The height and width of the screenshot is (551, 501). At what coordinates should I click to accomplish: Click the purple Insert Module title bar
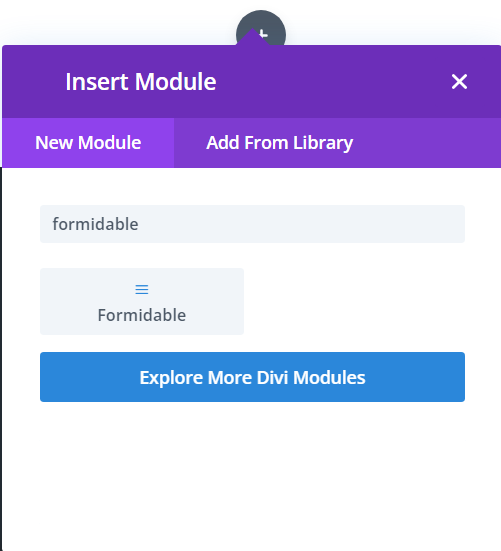(252, 82)
